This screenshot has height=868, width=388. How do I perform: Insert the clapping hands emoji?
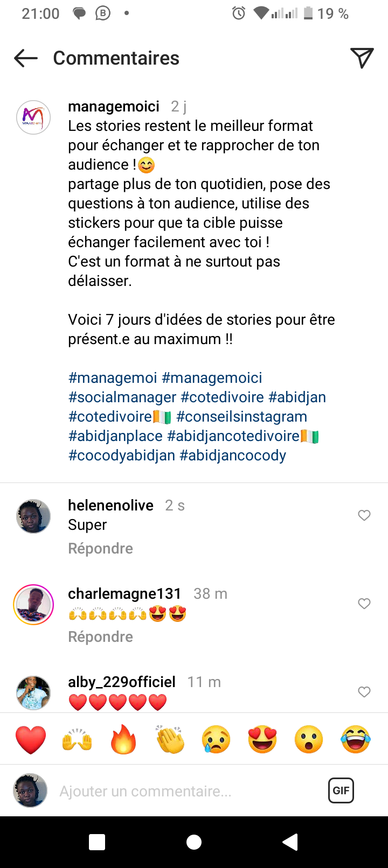pos(170,739)
